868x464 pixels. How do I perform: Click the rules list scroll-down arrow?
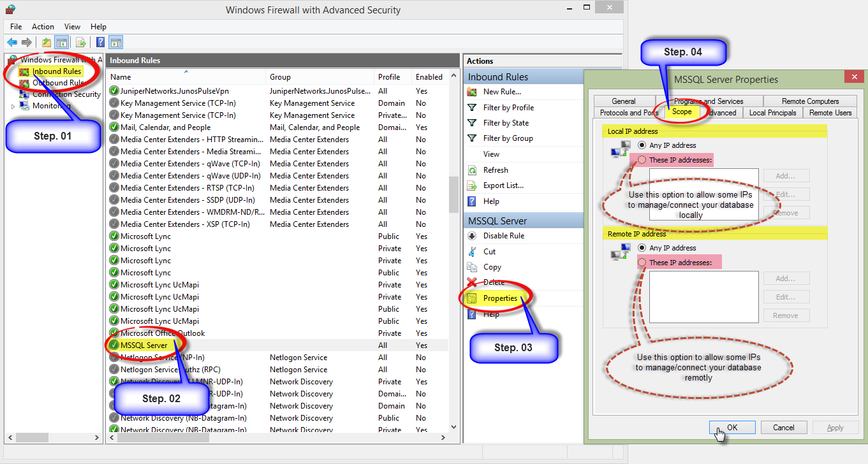453,427
